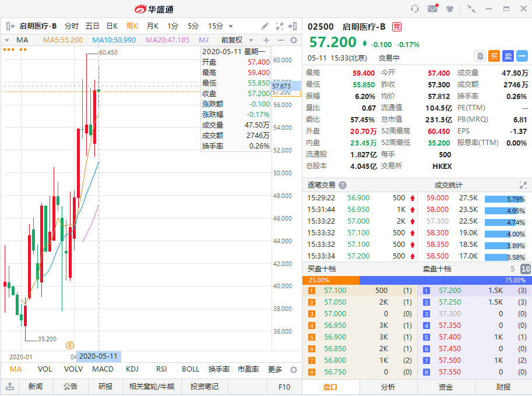Screen dimensions: 532x396
Task: Open the skin theme shirt icon
Action: click(450, 9)
